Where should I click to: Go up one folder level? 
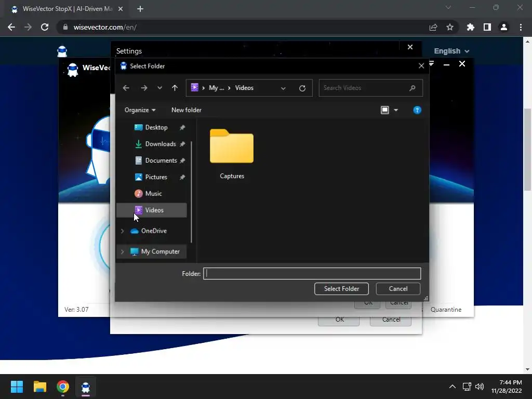(x=175, y=88)
